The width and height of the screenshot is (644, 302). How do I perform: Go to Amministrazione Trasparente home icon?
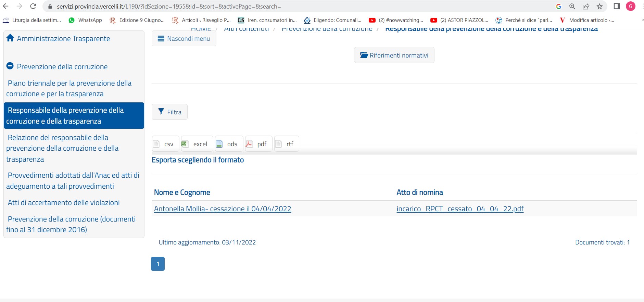(x=10, y=38)
